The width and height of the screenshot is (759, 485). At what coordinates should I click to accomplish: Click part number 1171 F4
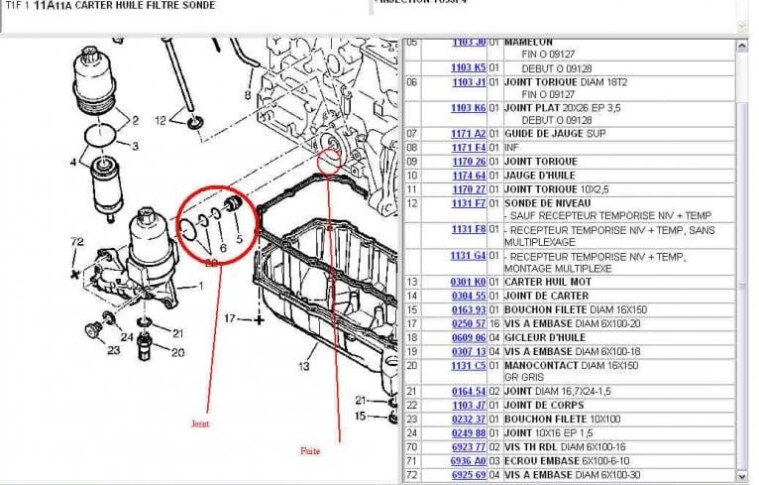(x=469, y=147)
